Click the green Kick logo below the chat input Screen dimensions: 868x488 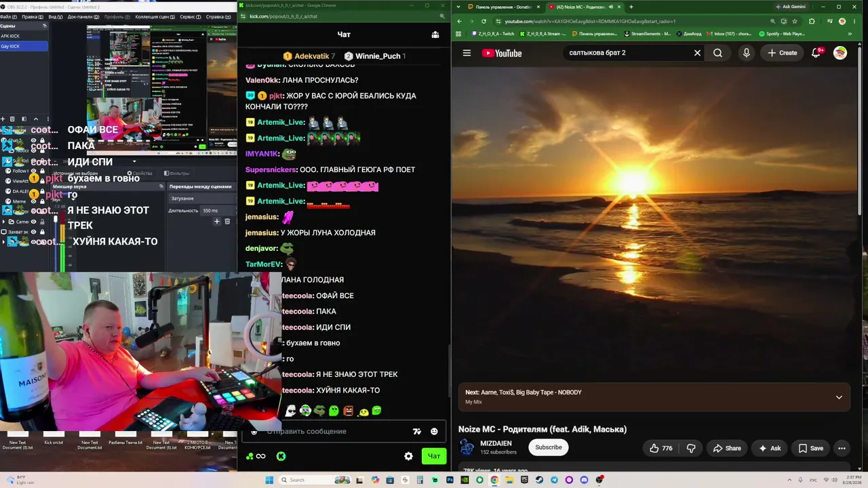281,456
